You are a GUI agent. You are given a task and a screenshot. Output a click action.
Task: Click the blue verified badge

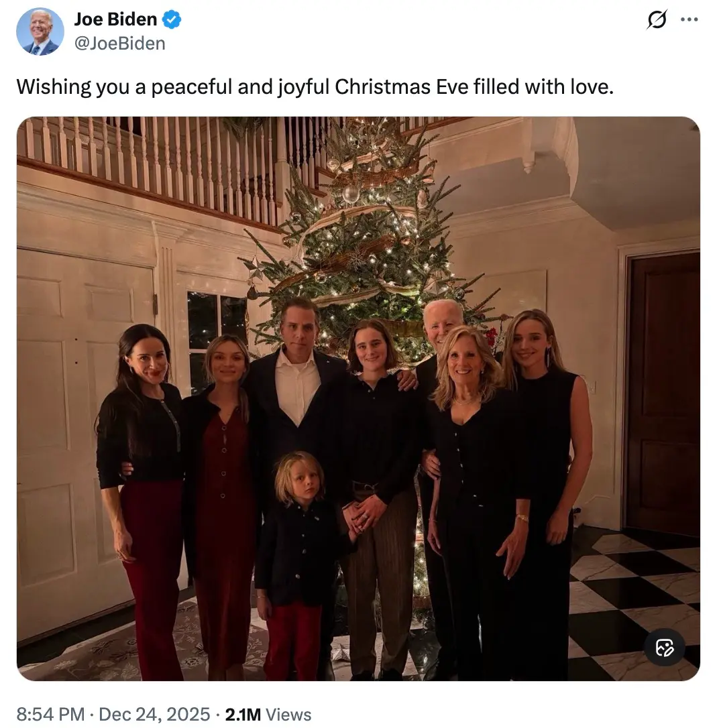172,20
